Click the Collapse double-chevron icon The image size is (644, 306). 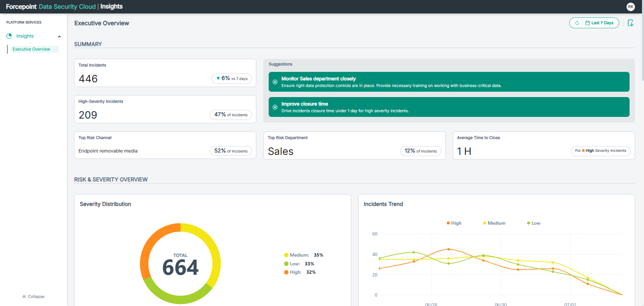24,297
